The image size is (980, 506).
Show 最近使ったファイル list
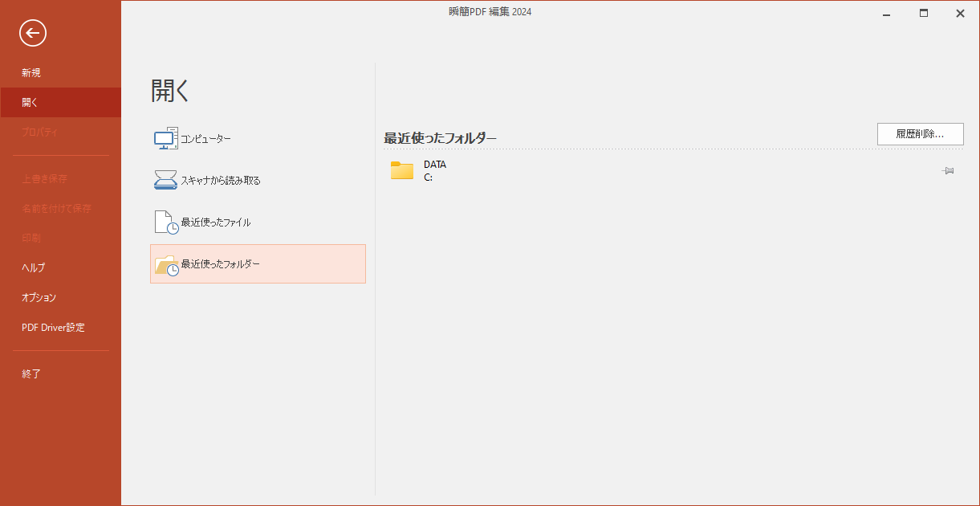[x=258, y=222]
